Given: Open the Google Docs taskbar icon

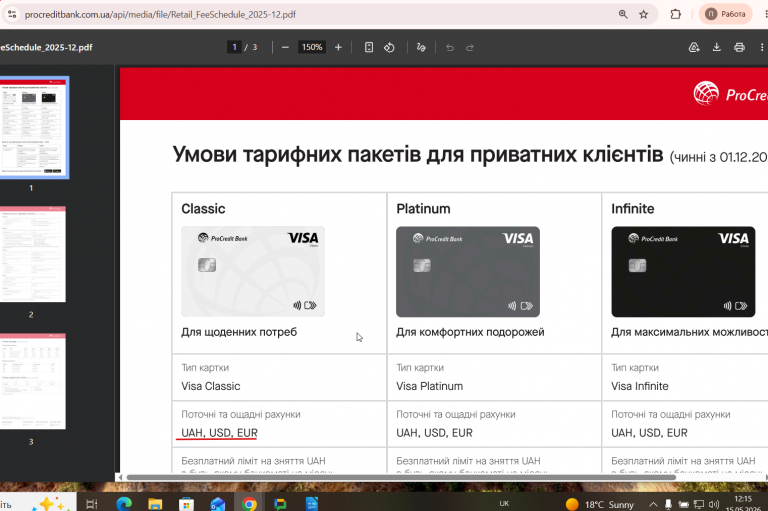Looking at the screenshot, I should [312, 504].
